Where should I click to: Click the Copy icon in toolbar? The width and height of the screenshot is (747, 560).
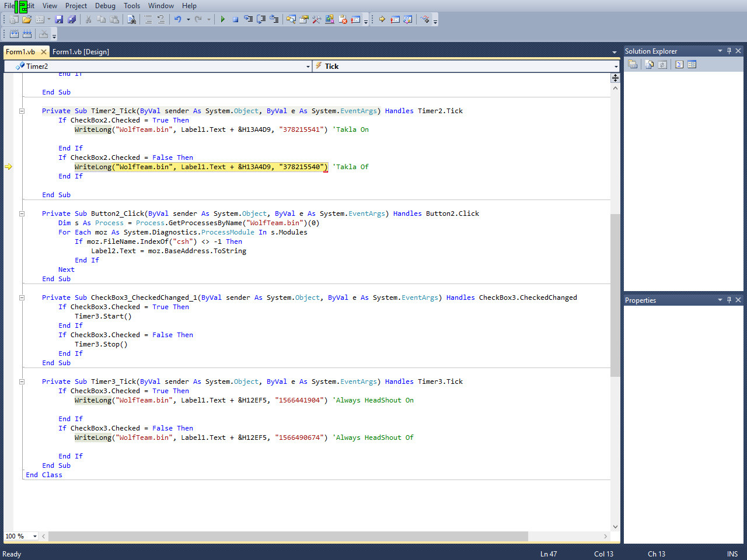coord(101,19)
